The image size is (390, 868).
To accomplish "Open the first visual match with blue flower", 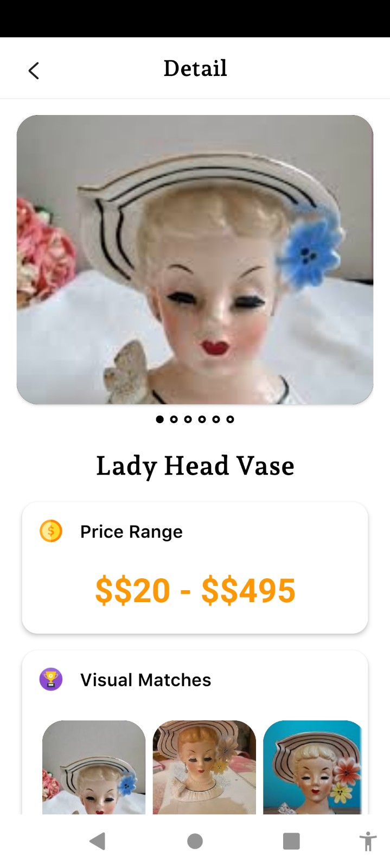I will tap(94, 767).
